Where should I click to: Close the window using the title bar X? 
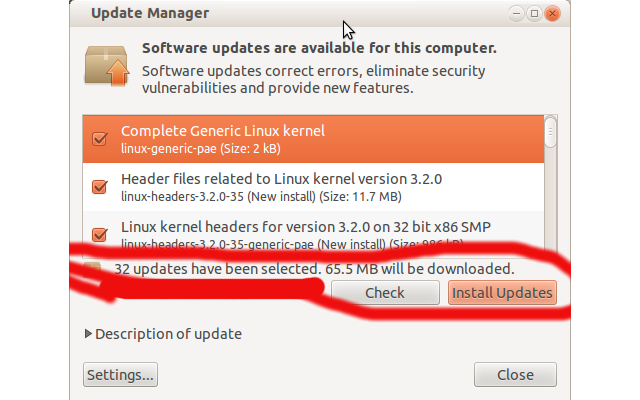click(x=551, y=14)
